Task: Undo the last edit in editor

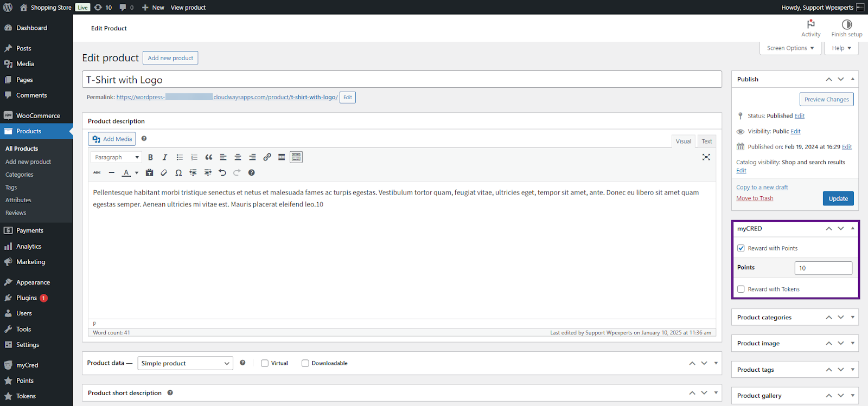Action: (x=222, y=173)
